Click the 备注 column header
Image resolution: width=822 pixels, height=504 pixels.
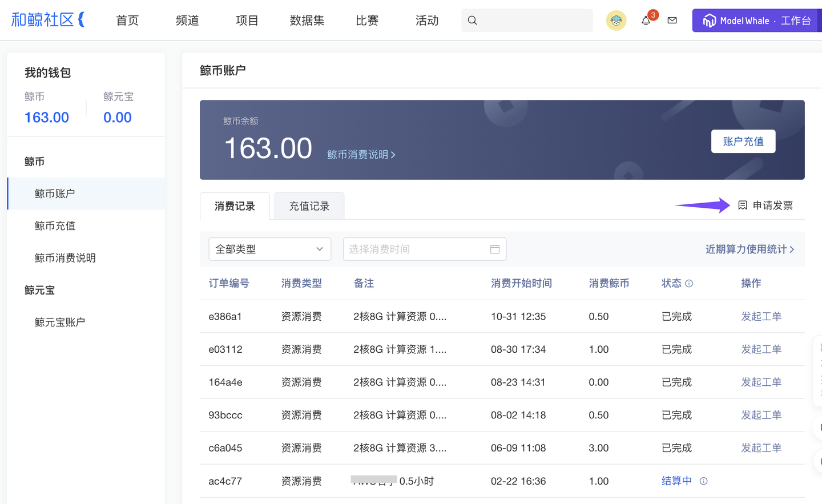[x=364, y=284]
